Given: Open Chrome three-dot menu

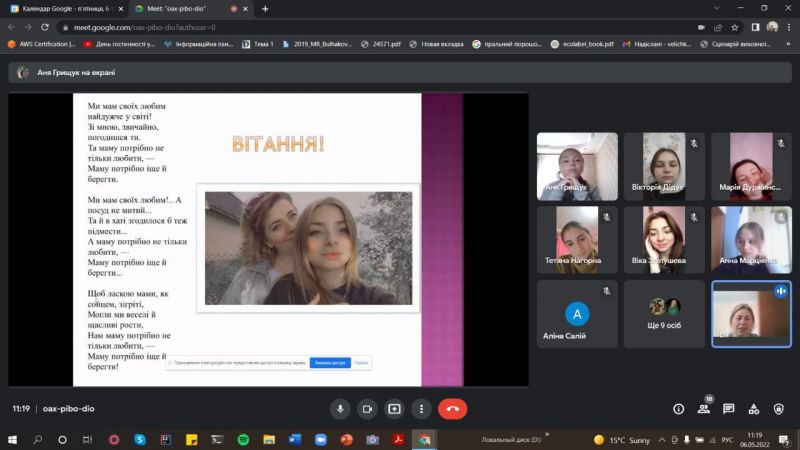Looking at the screenshot, I should click(x=789, y=27).
